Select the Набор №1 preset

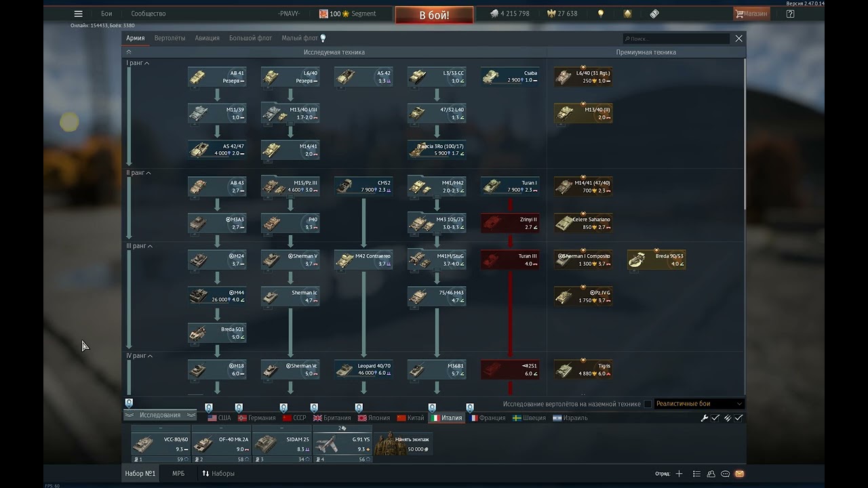coord(140,474)
